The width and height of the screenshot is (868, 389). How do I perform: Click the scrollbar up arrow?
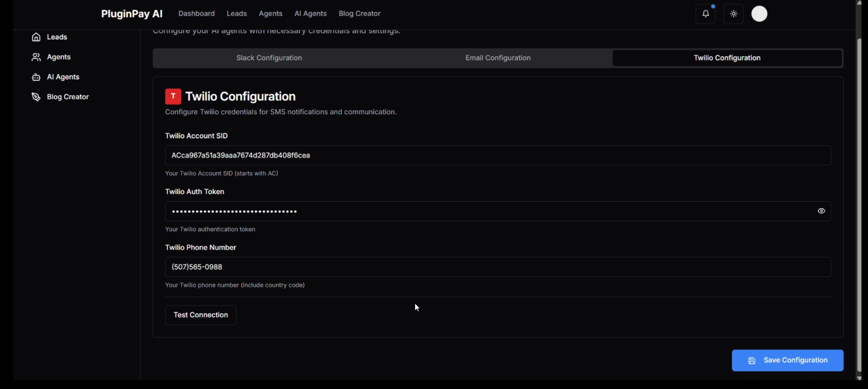pyautogui.click(x=859, y=3)
